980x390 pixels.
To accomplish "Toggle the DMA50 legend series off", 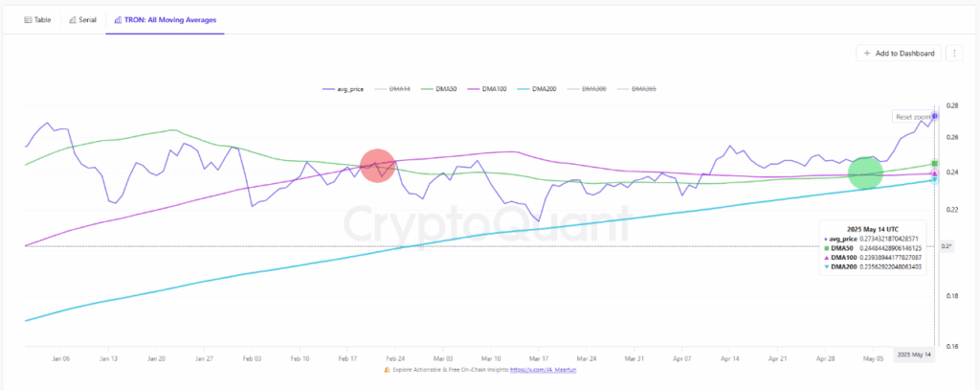I will 448,89.
